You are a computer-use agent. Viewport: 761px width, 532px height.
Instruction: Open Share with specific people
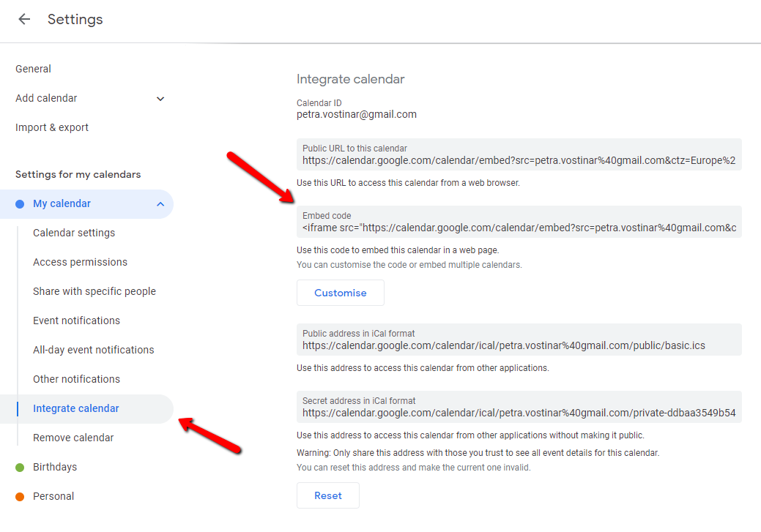pyautogui.click(x=94, y=291)
